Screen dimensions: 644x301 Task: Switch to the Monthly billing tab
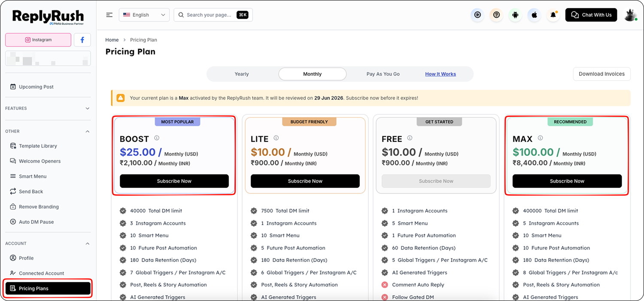tap(313, 74)
